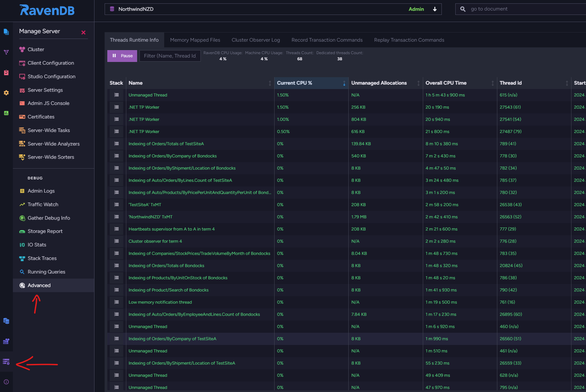Screen dimensions: 586x392
Task: Open Databases icon in the left rail
Action: pos(6,321)
